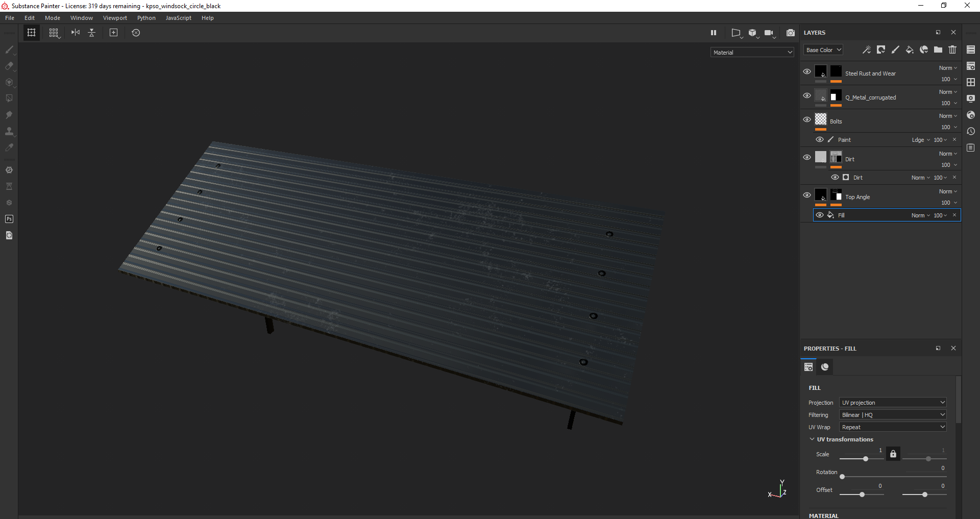Lock the Scale ratio padlock
Viewport: 980px width, 519px height.
pos(893,454)
